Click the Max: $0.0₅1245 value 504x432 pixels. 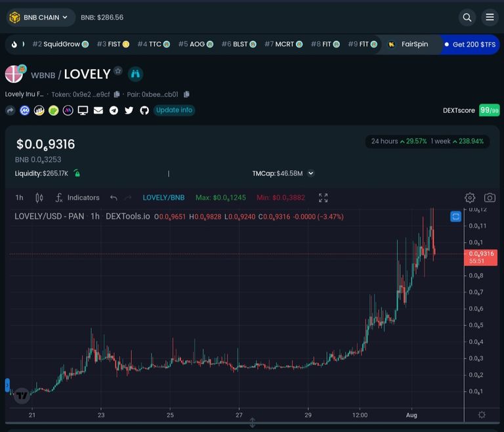coord(220,198)
